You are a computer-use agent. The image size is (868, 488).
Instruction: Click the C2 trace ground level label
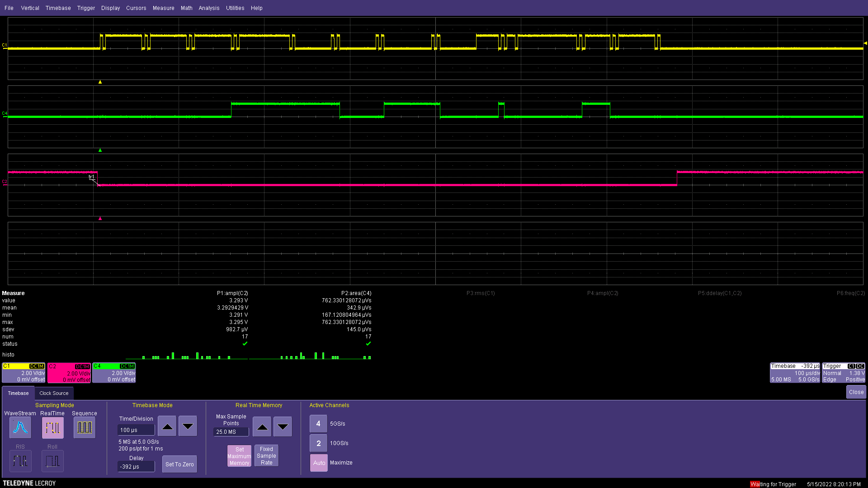click(5, 182)
